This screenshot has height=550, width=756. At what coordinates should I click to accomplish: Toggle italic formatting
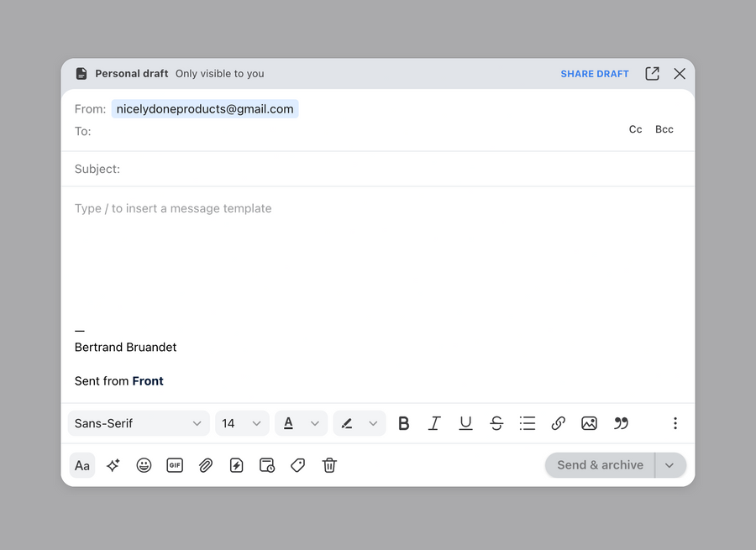(434, 423)
